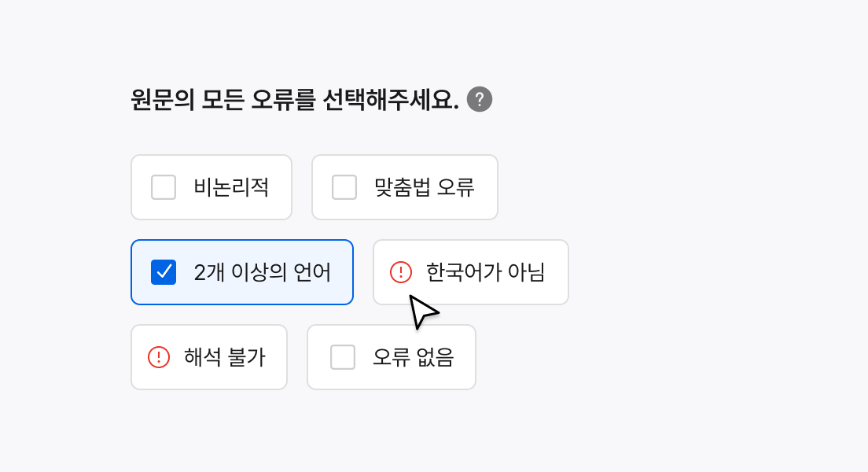Choose the 해석 불가 option card
This screenshot has width=868, height=472.
(209, 357)
